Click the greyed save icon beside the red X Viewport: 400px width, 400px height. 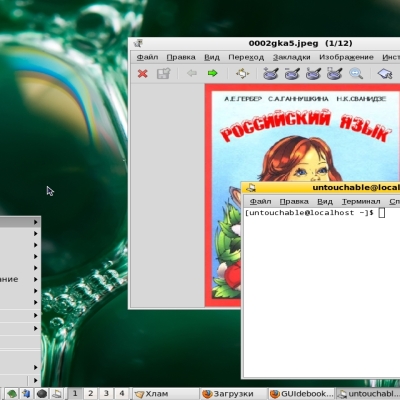163,73
